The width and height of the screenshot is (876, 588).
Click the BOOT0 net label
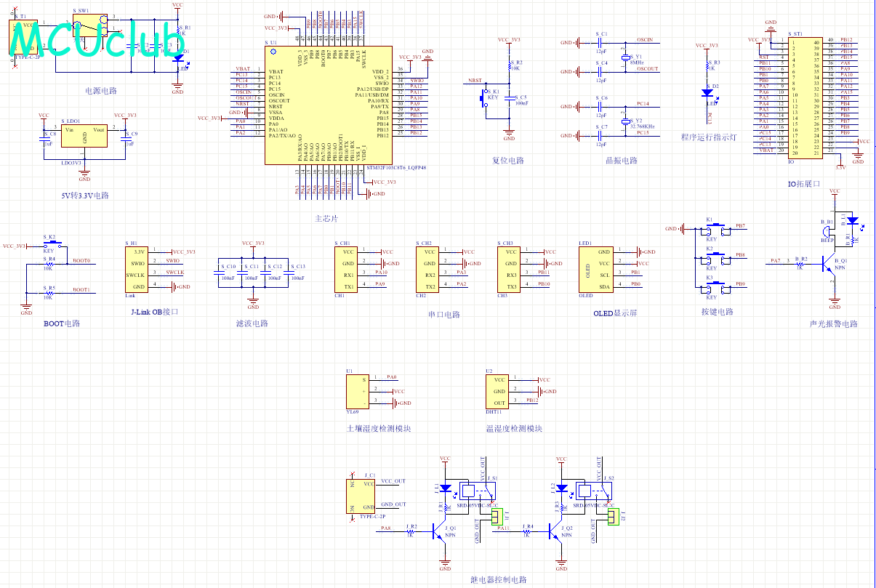pyautogui.click(x=81, y=260)
